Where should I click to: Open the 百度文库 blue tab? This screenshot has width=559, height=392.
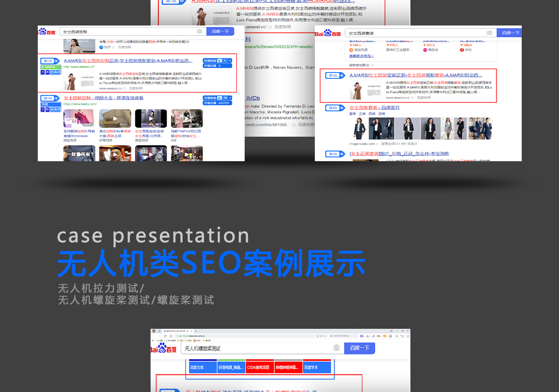click(x=201, y=367)
